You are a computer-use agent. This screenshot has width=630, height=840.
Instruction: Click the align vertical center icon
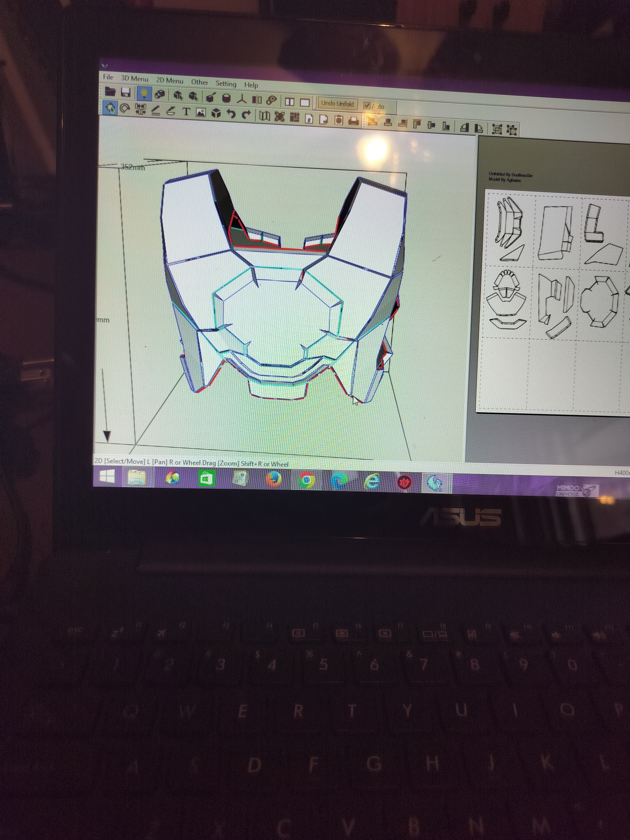point(431,125)
